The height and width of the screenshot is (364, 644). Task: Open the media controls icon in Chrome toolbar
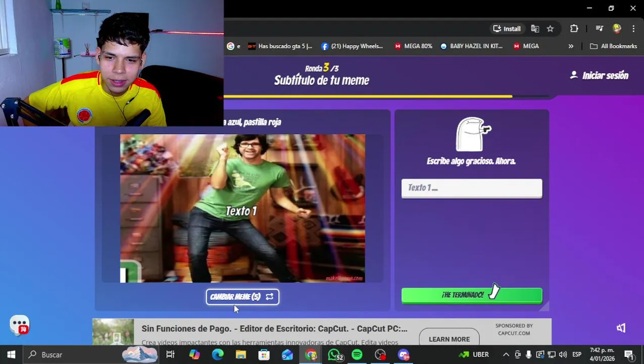click(x=599, y=29)
